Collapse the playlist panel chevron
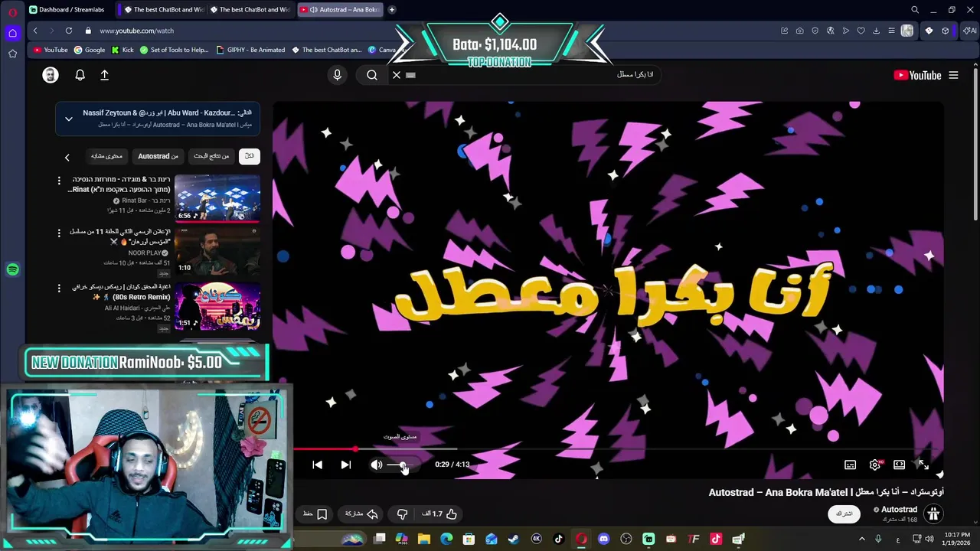 coord(68,119)
